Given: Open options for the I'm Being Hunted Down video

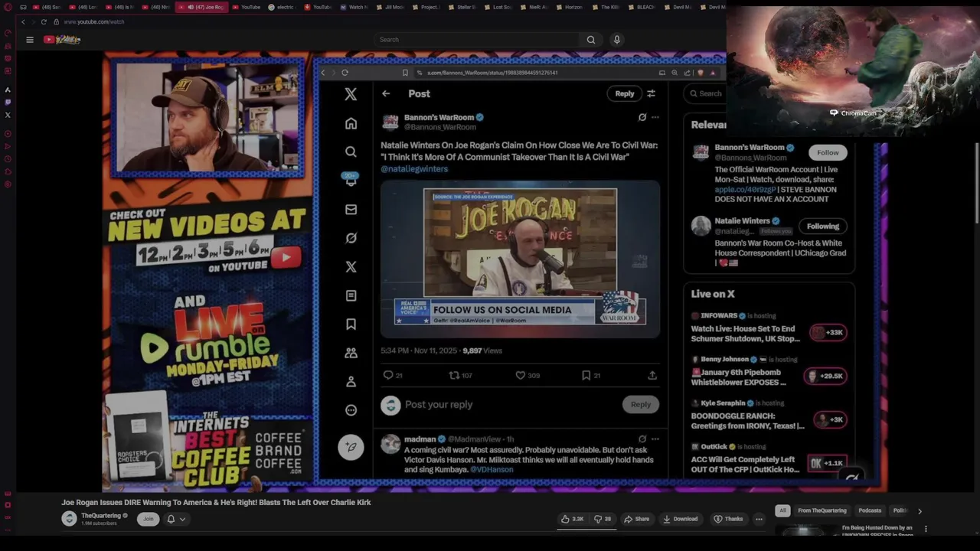Looking at the screenshot, I should coord(926,529).
